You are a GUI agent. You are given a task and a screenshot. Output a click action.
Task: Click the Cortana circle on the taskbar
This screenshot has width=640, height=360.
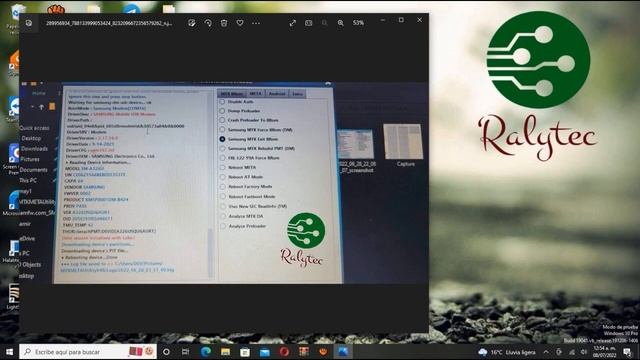(x=166, y=351)
